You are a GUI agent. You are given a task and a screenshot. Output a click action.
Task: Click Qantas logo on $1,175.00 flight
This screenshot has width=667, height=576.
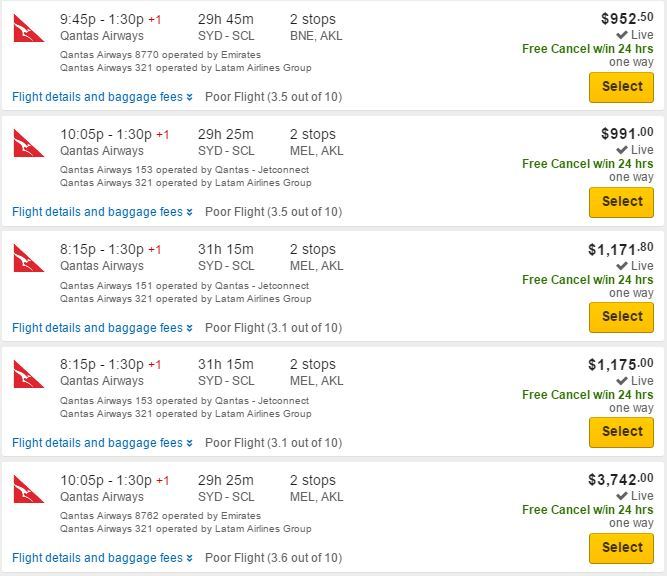[29, 374]
